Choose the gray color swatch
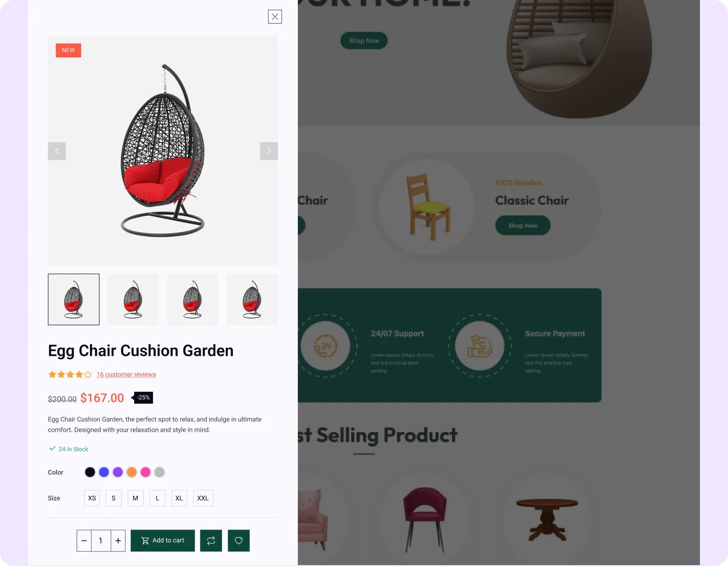This screenshot has width=728, height=566. (160, 472)
